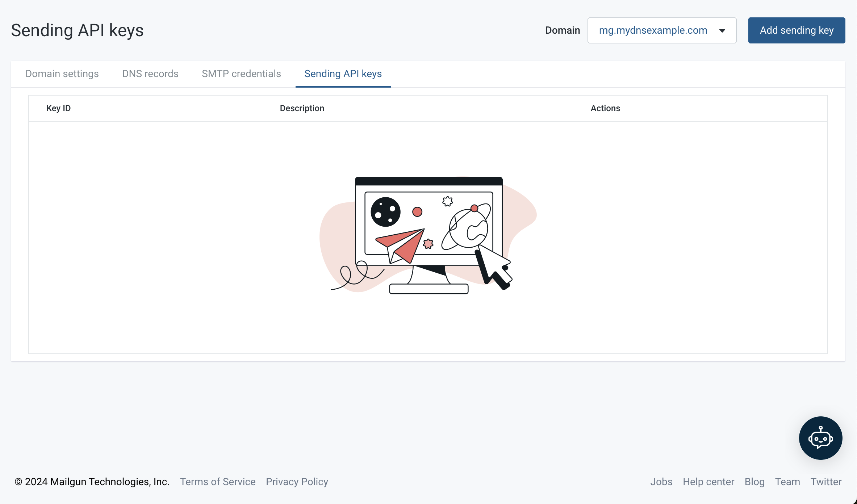857x504 pixels.
Task: Open the Domain selector dropdown
Action: coord(662,30)
